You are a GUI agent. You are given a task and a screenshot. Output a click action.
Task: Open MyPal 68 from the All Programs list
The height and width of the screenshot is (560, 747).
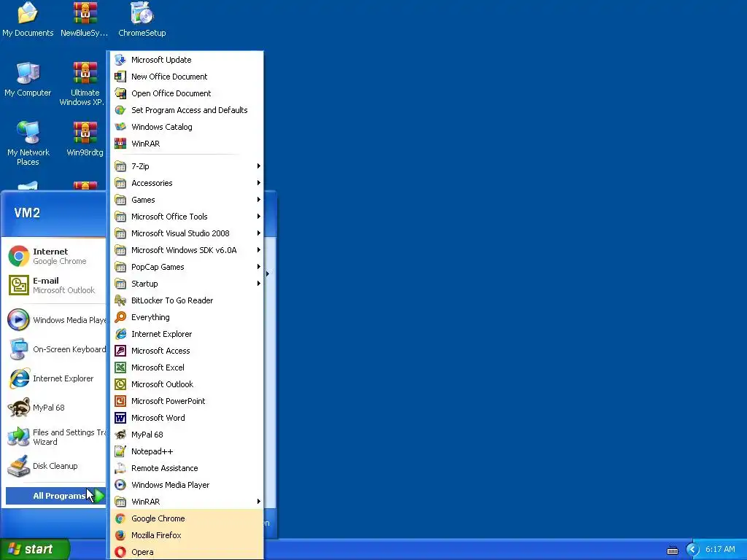coord(186,435)
